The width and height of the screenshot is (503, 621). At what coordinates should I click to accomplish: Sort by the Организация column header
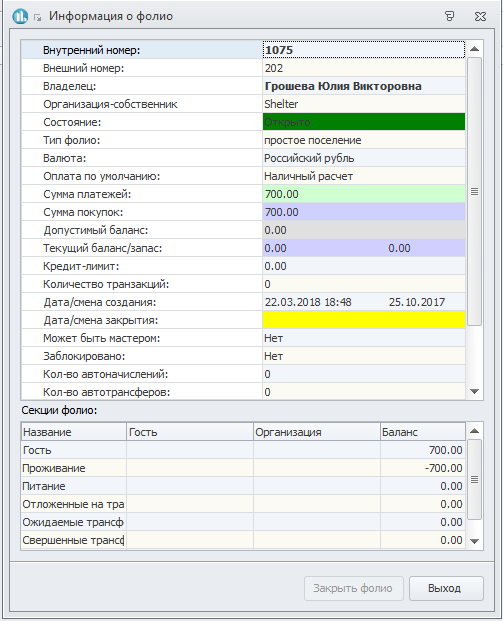(316, 432)
